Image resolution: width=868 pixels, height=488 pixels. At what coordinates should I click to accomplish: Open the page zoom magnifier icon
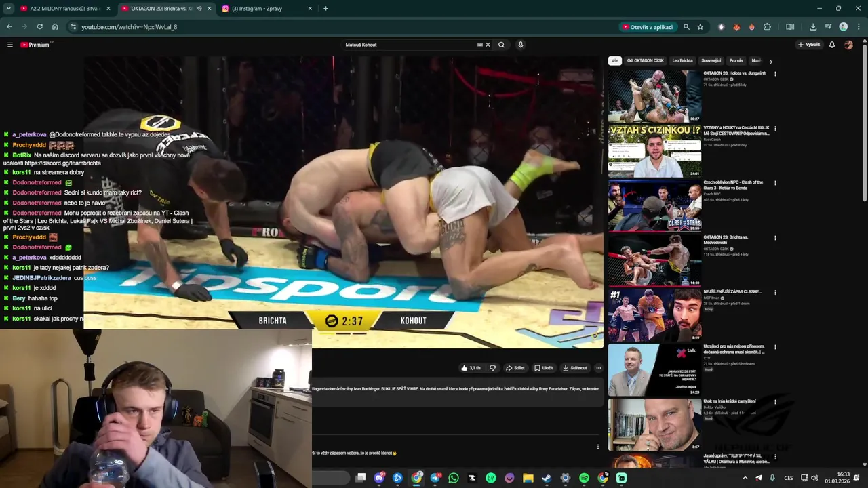[686, 27]
